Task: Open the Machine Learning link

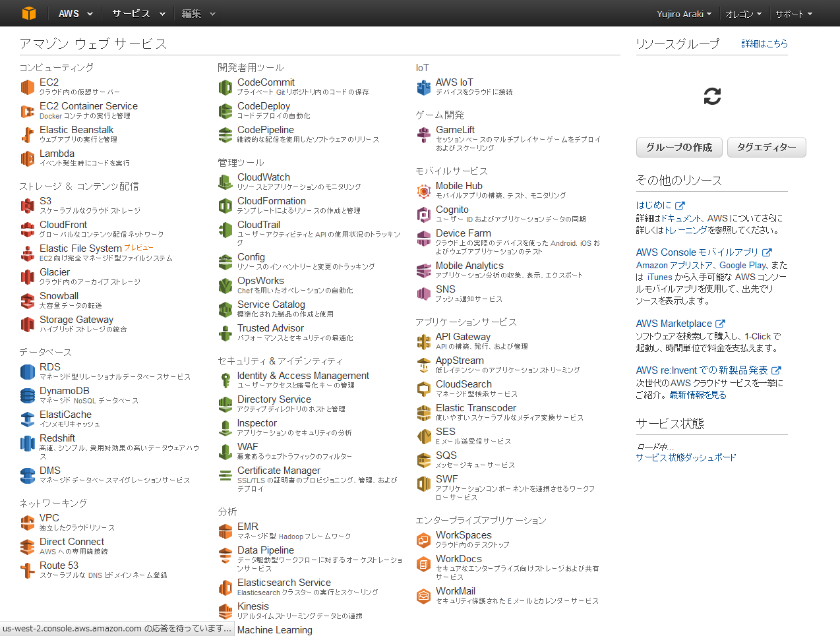Action: pos(275,630)
